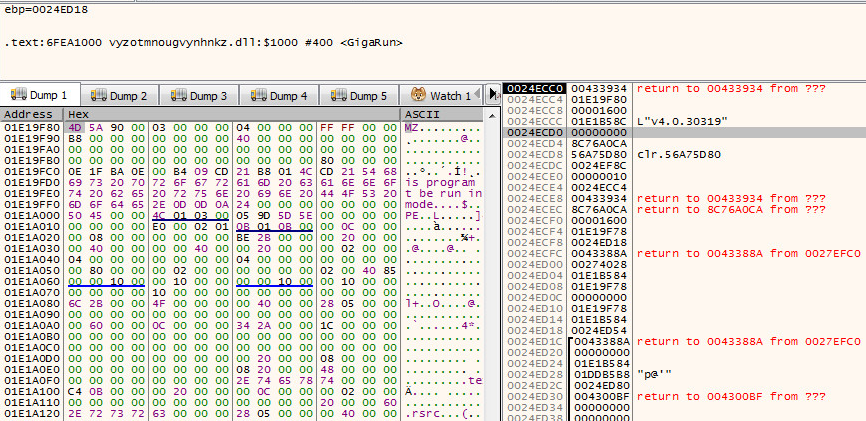Select the Dump 3 tab
Viewport: 866px width, 421px height.
(x=199, y=96)
